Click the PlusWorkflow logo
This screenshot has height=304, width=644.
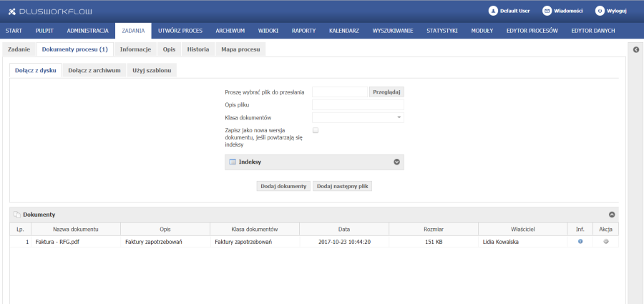[51, 11]
